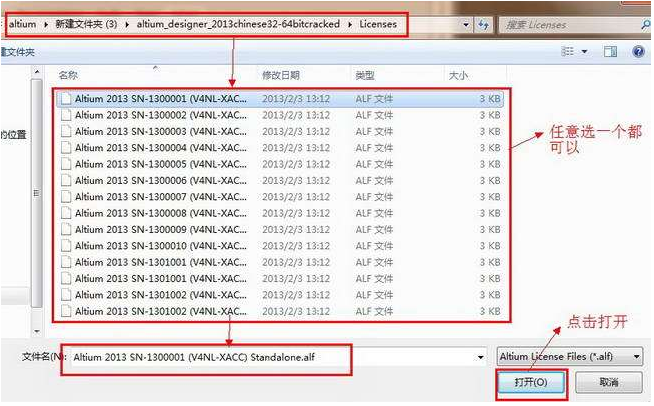Viewport: 654px width, 406px height.
Task: Click the 文件名 input field
Action: (x=278, y=357)
